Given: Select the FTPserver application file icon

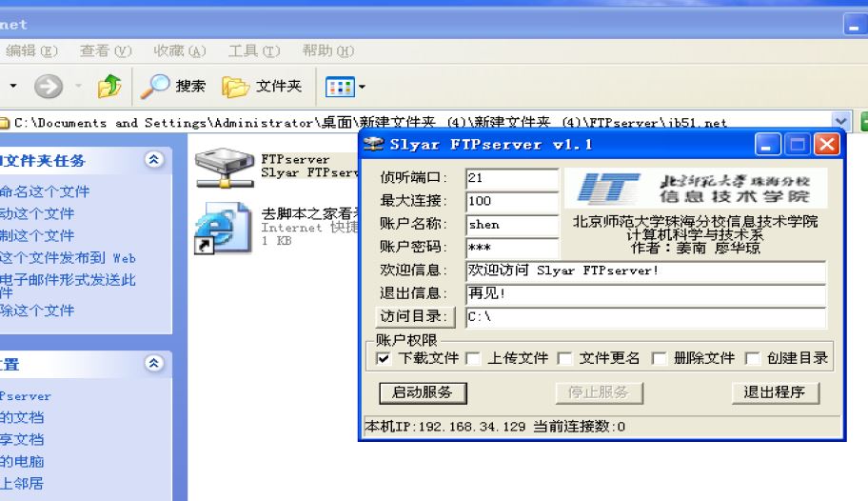Looking at the screenshot, I should [x=225, y=168].
